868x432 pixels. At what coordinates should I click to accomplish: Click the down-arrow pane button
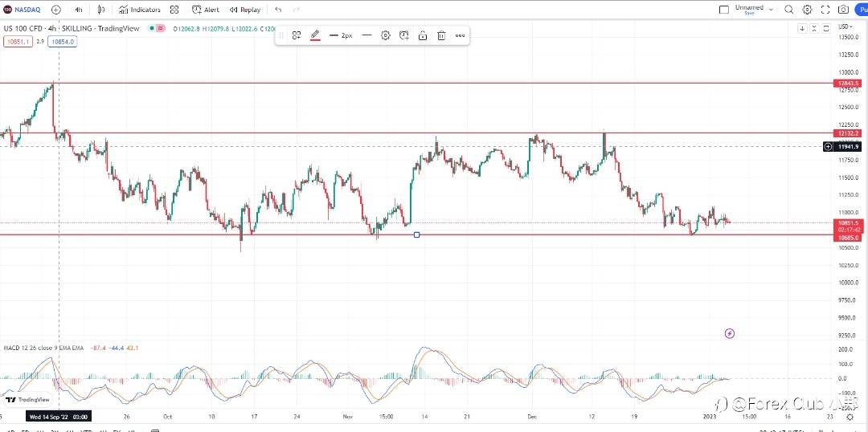click(802, 28)
